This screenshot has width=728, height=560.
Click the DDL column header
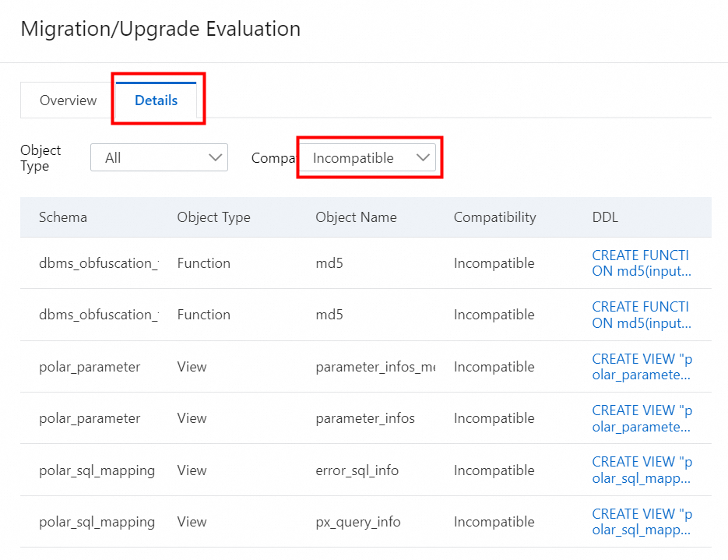(605, 217)
